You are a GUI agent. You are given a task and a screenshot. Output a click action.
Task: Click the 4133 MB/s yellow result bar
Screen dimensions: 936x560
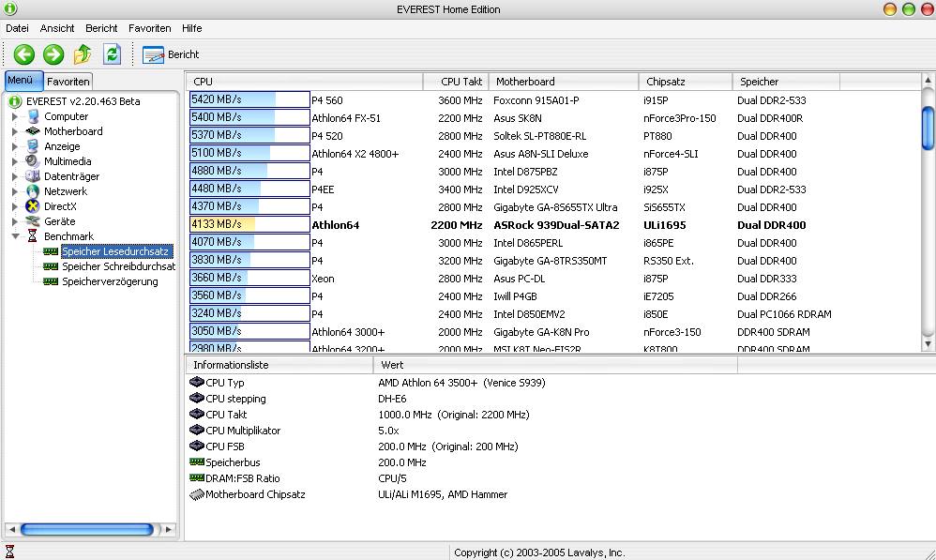click(249, 224)
